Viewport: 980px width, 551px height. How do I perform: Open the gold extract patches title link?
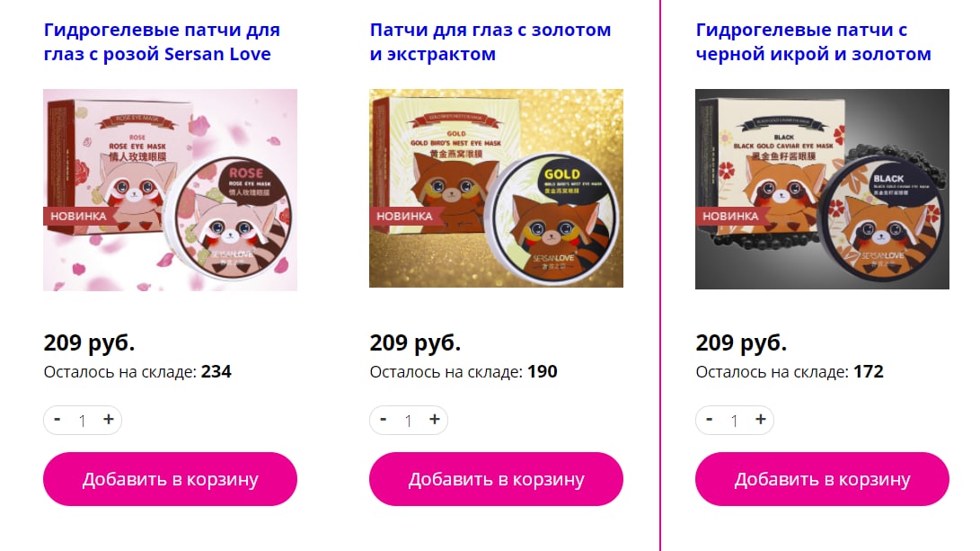pyautogui.click(x=490, y=42)
